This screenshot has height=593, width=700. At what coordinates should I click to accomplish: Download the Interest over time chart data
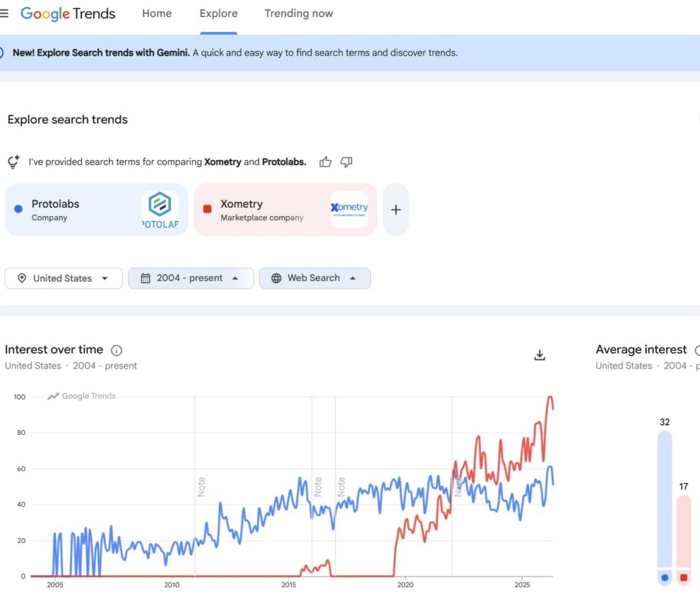tap(540, 355)
